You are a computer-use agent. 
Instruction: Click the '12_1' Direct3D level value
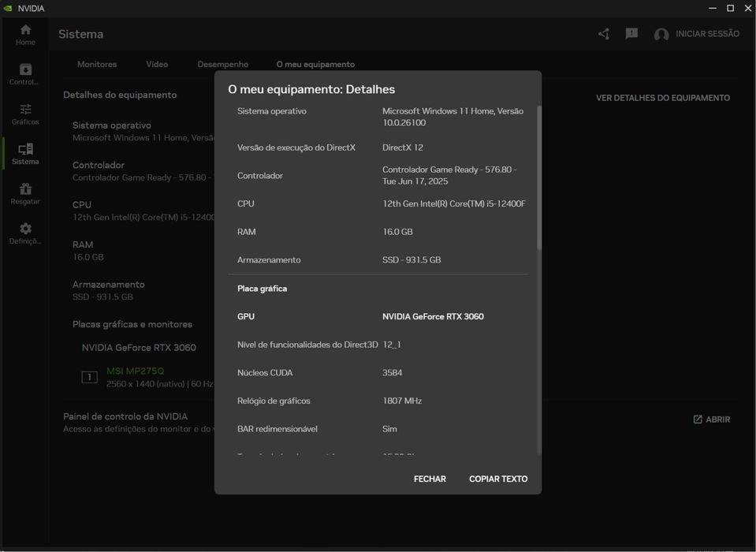392,345
